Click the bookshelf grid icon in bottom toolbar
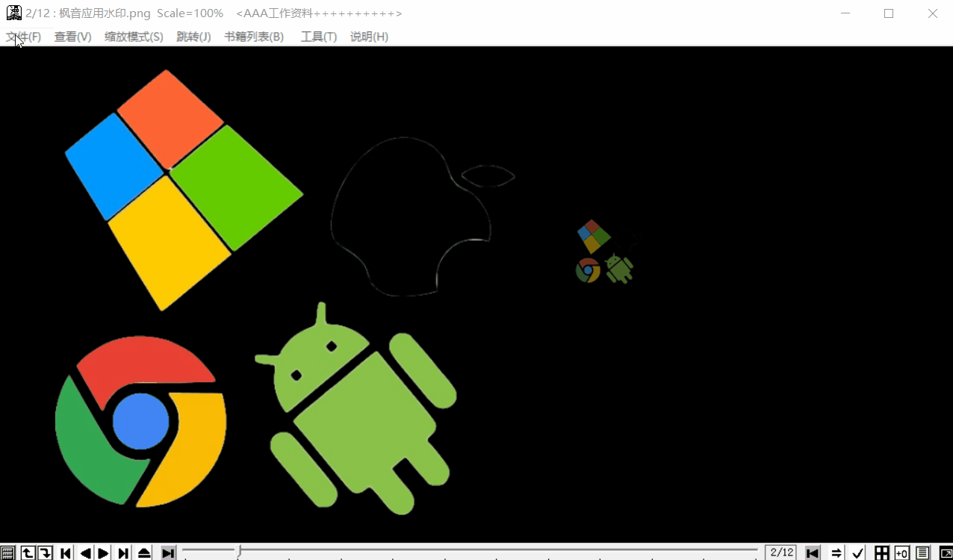953x560 pixels. pyautogui.click(x=7, y=553)
